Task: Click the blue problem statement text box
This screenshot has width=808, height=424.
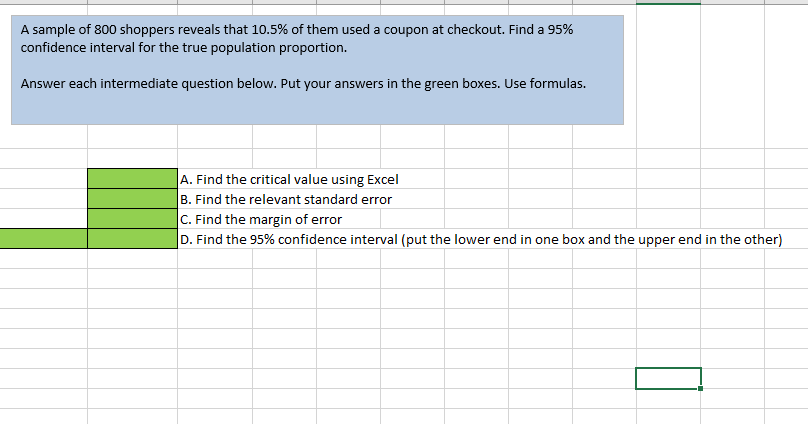Action: 317,70
